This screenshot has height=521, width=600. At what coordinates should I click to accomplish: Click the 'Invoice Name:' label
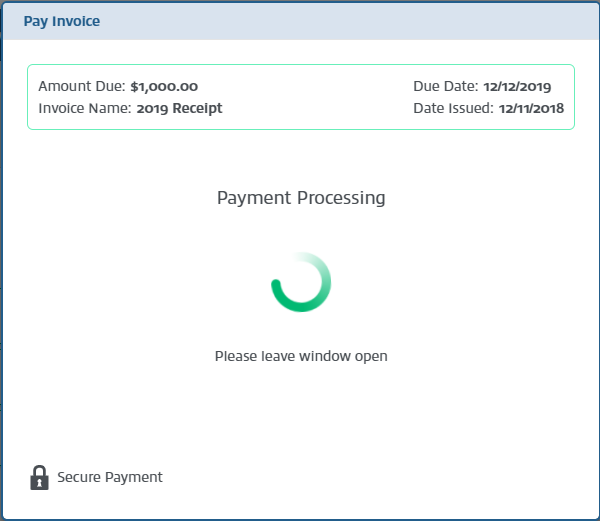(85, 108)
